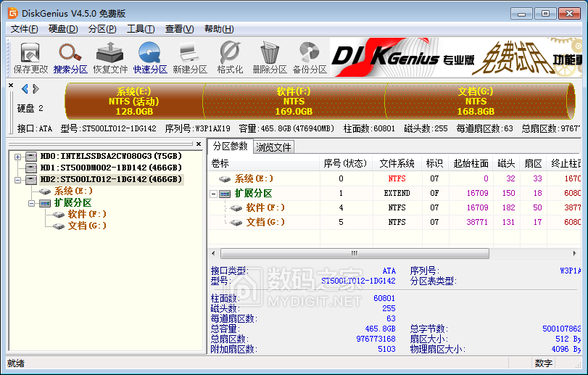The height and width of the screenshot is (375, 588).
Task: Click the table scrollbar right arrow
Action: (x=574, y=253)
